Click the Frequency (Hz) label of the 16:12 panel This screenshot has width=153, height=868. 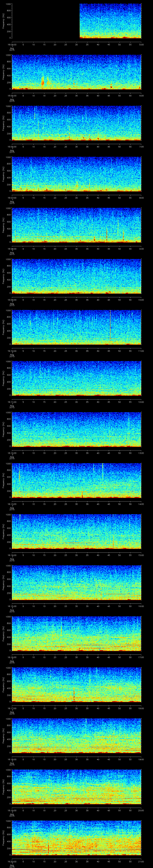pyautogui.click(x=3, y=429)
